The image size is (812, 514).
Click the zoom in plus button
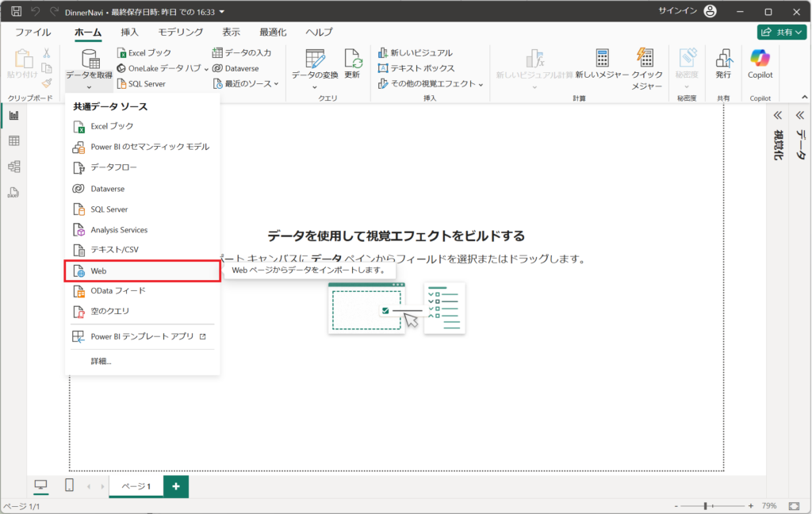tap(750, 506)
